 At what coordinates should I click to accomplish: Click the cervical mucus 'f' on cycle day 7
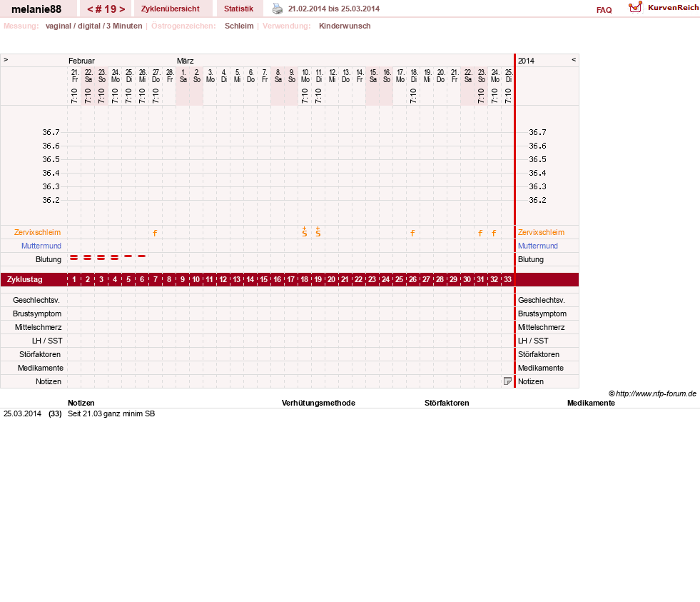tap(155, 233)
